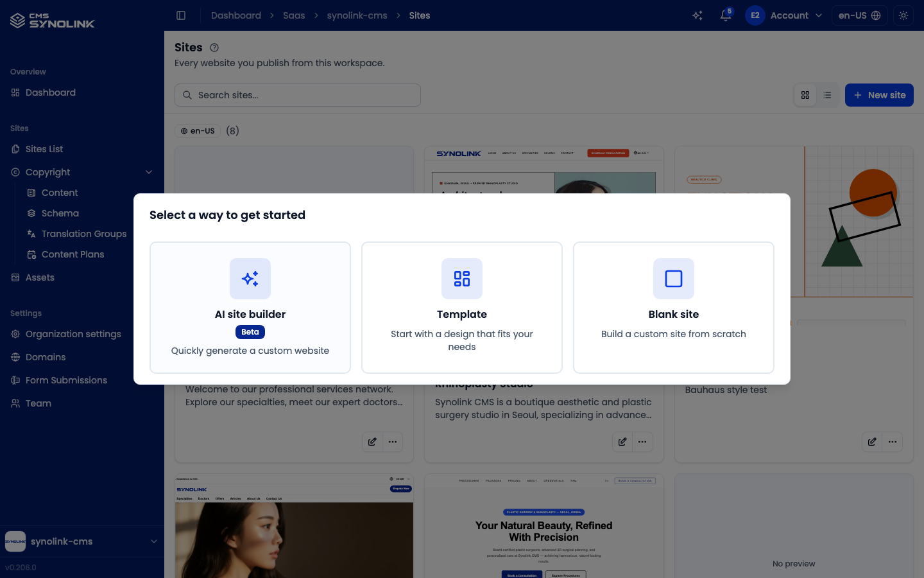Edit the Bauhaus style test site
924x578 pixels.
(x=872, y=442)
